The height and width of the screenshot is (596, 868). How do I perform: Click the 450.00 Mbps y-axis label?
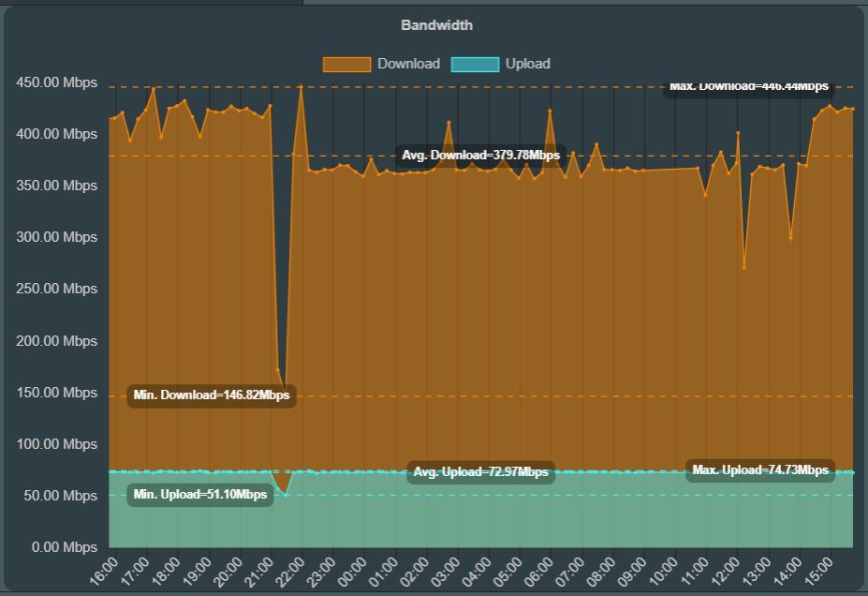pos(56,83)
